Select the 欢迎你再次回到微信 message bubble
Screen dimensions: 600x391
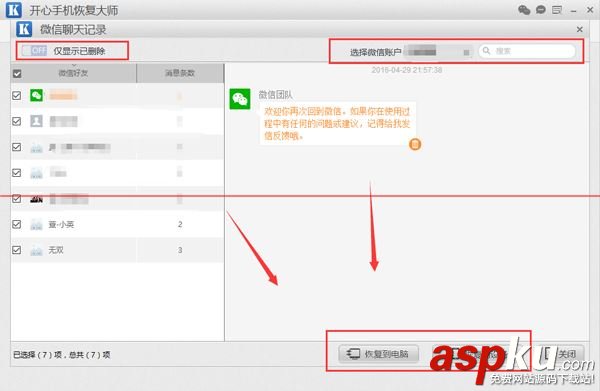pyautogui.click(x=338, y=123)
